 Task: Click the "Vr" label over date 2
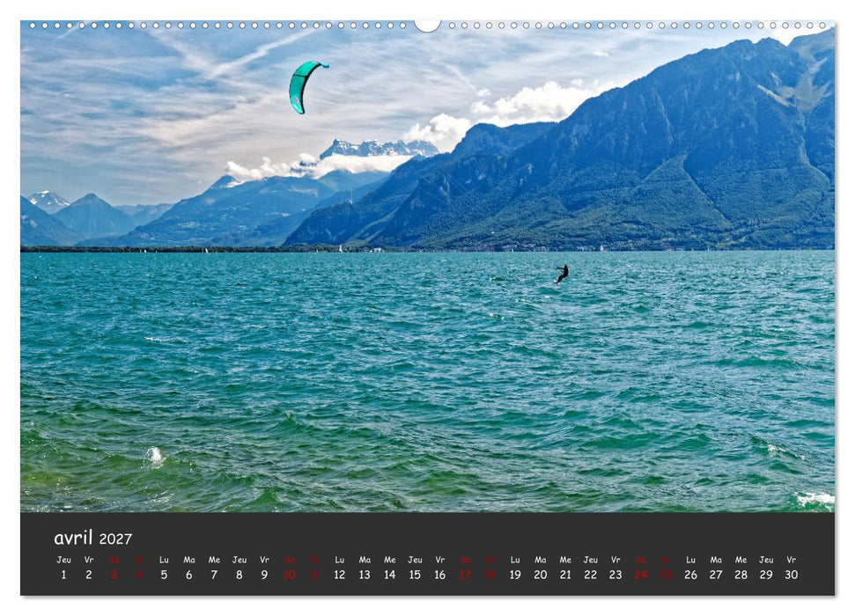point(89,560)
